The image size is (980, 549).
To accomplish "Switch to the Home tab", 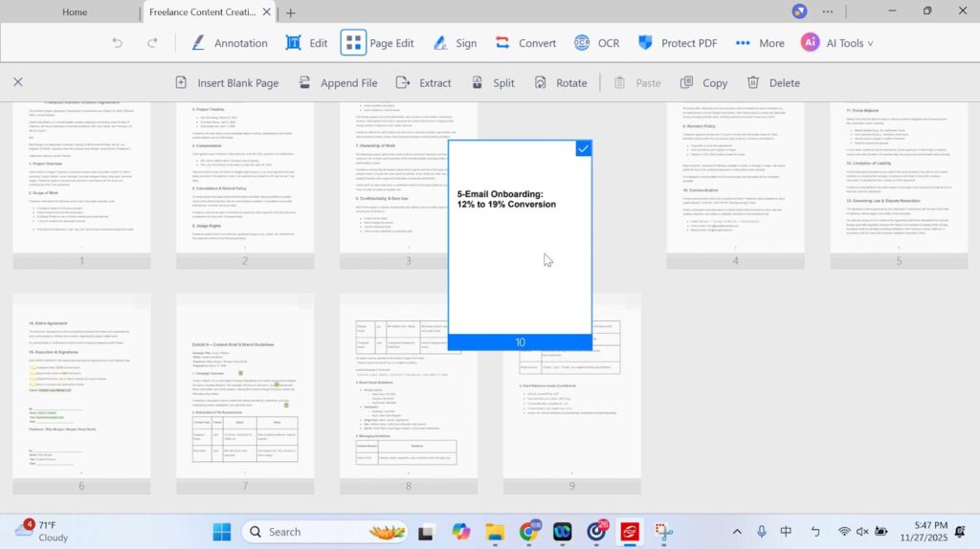I will [x=75, y=12].
